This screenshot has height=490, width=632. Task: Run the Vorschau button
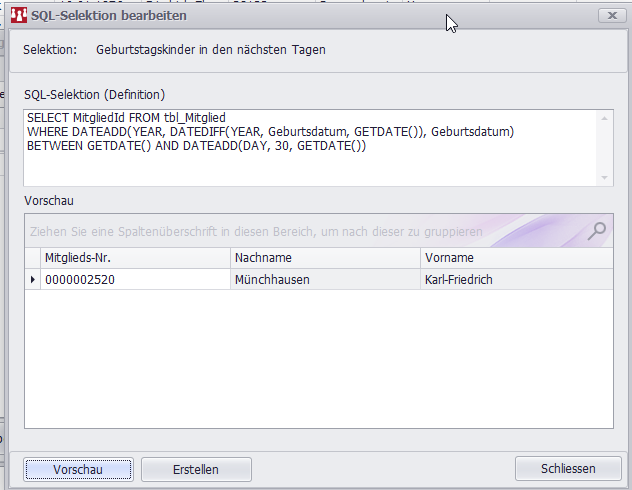pos(78,469)
